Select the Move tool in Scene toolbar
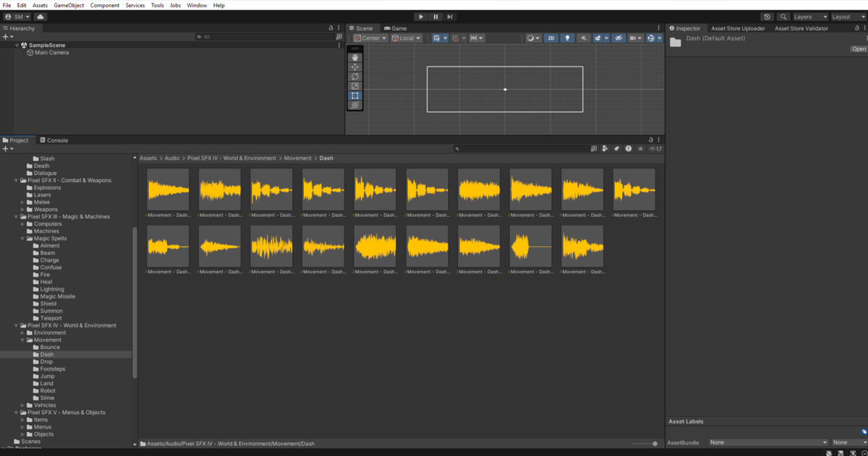The width and height of the screenshot is (868, 456). point(354,66)
